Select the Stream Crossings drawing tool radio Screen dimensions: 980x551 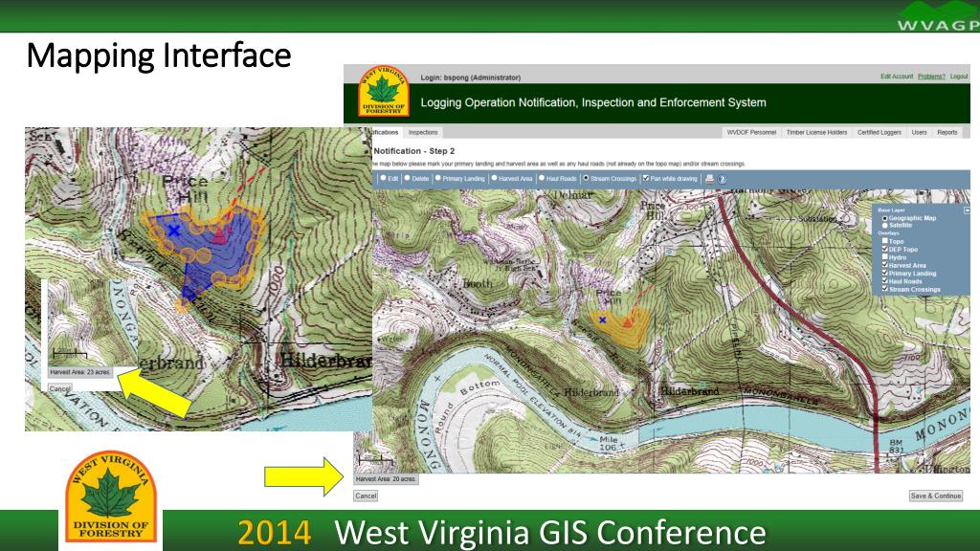(x=586, y=178)
